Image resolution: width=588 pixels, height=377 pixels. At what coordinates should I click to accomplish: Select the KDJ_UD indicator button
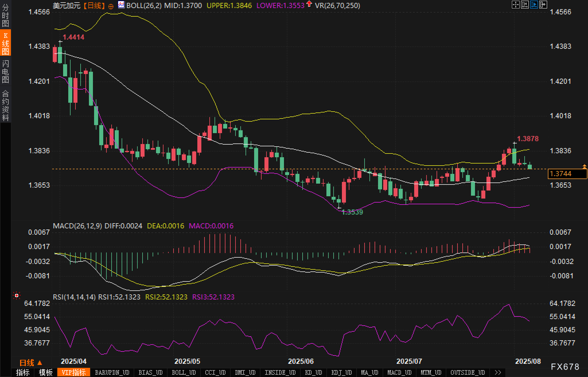coord(341,372)
